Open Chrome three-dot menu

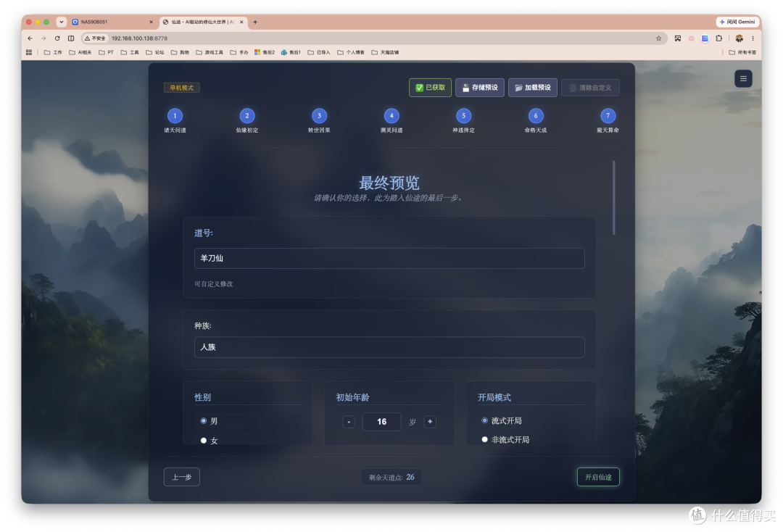coord(753,38)
